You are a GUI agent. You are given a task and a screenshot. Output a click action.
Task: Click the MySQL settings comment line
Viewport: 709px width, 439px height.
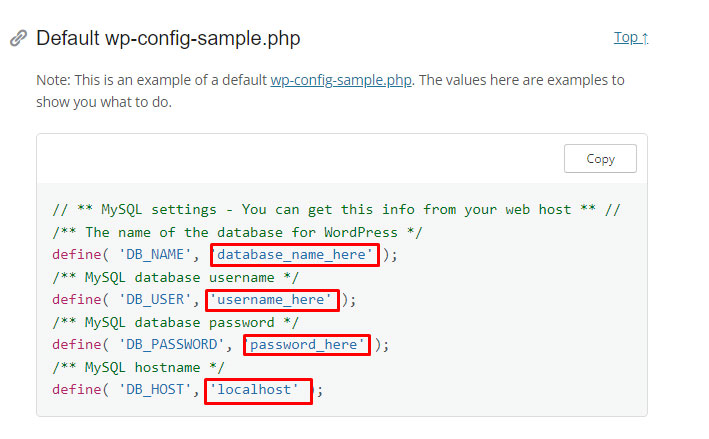pyautogui.click(x=336, y=210)
